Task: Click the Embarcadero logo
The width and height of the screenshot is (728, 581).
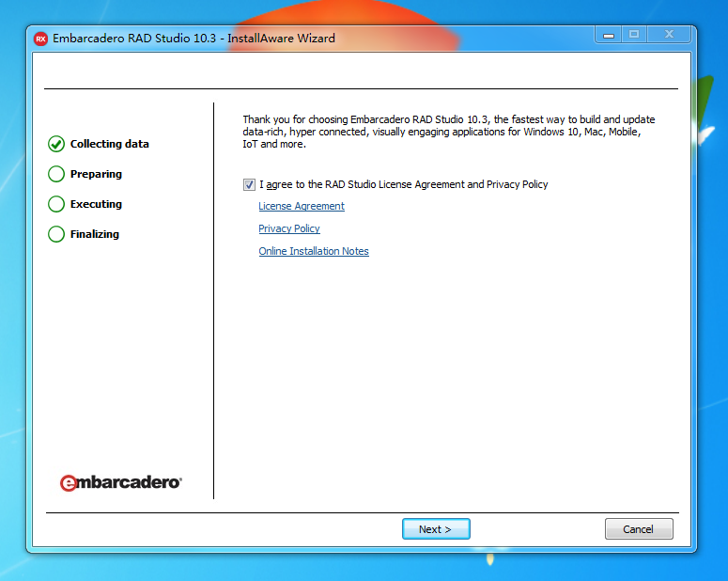Action: 121,482
